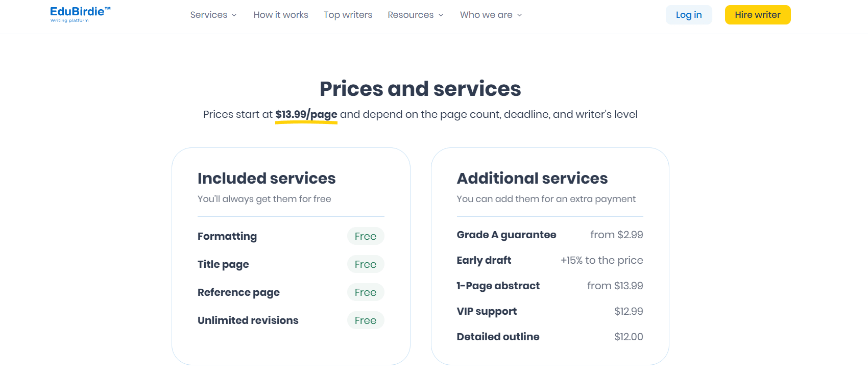The height and width of the screenshot is (377, 868).
Task: Select the Grade A guarantee service
Action: point(506,235)
